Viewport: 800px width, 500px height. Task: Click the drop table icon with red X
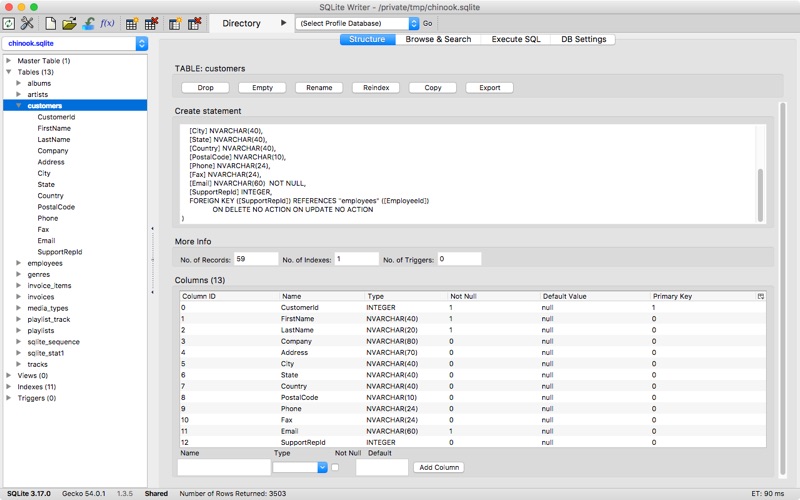coord(151,23)
